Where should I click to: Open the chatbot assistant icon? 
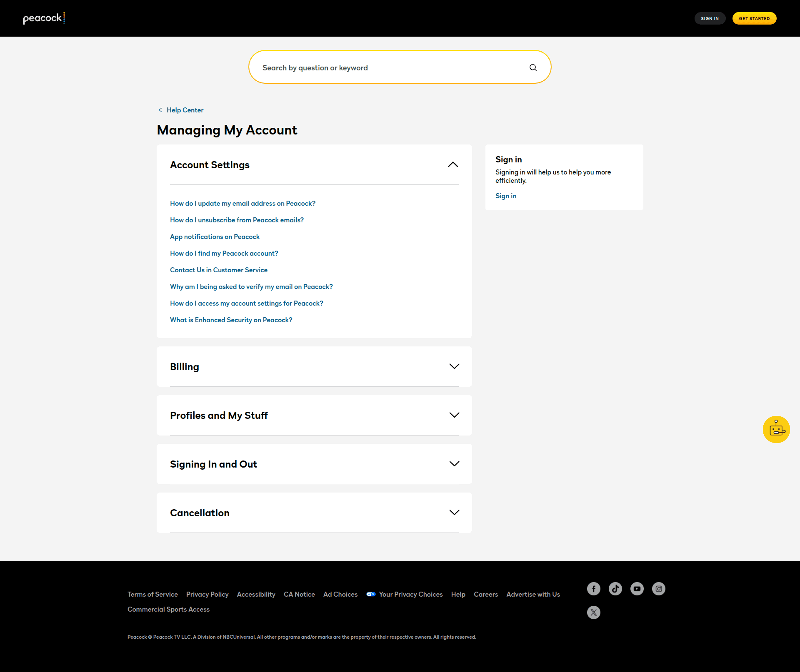[x=776, y=429]
